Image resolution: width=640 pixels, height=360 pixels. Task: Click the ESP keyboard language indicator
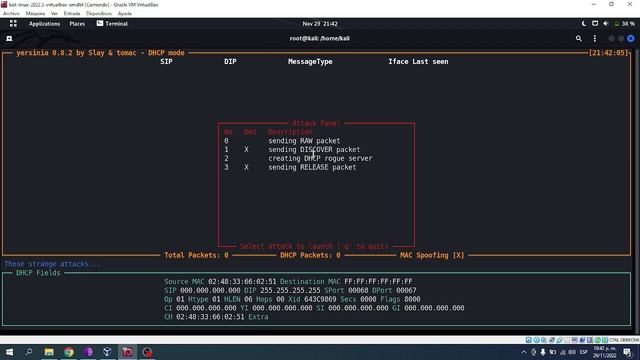[584, 352]
